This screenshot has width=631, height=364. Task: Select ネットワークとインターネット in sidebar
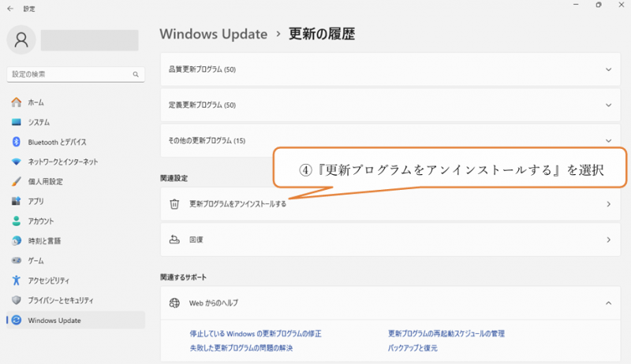(62, 162)
